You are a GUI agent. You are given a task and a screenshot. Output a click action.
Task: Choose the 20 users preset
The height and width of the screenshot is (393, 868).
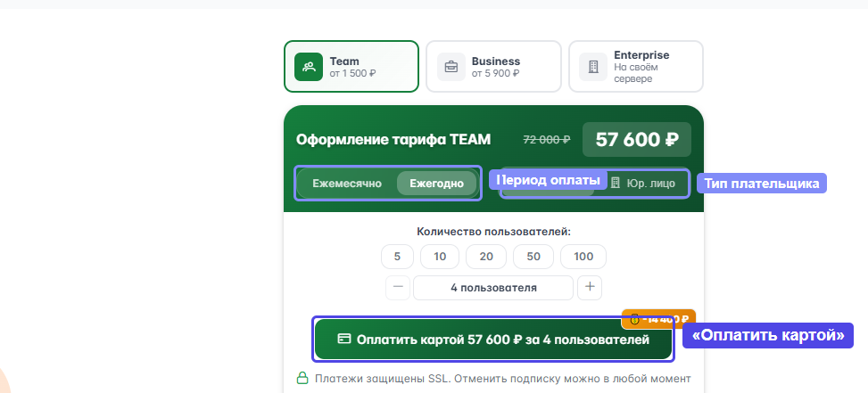[486, 257]
